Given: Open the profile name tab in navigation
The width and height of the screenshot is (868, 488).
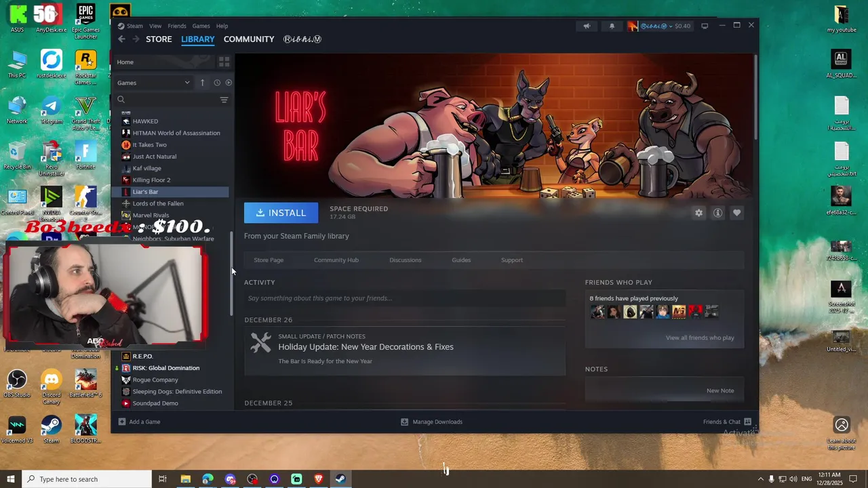Looking at the screenshot, I should tap(302, 39).
